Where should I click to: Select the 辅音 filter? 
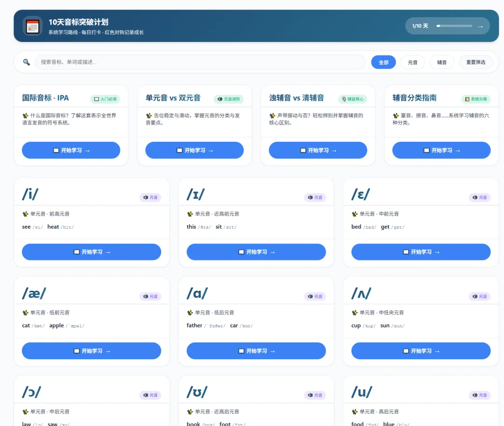pos(441,62)
